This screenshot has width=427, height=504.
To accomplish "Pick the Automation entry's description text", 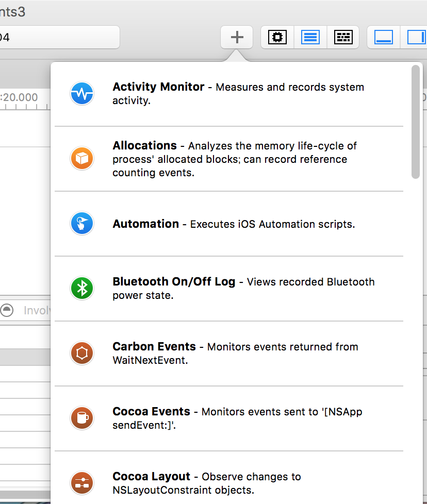I will pyautogui.click(x=272, y=224).
